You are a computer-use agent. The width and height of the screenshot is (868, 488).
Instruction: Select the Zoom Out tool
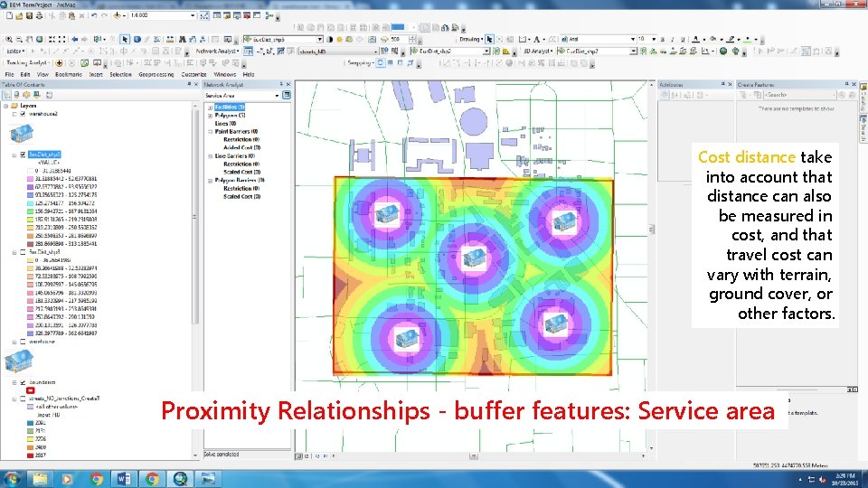(19, 39)
